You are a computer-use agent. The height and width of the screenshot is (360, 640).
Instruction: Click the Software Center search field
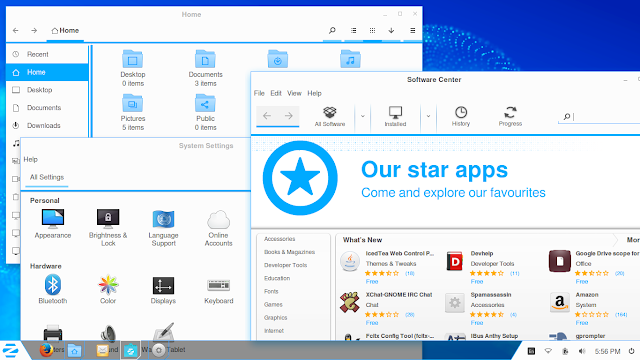pyautogui.click(x=600, y=117)
